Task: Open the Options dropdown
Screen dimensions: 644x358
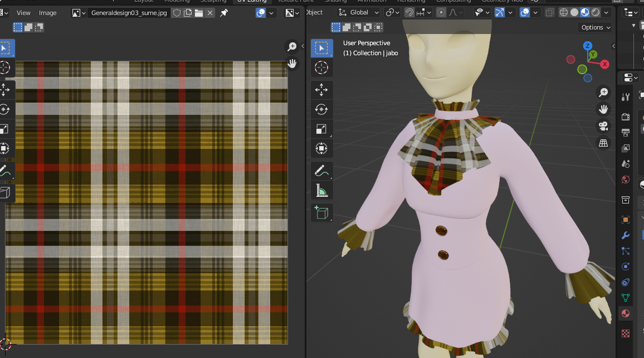Action: coord(596,27)
